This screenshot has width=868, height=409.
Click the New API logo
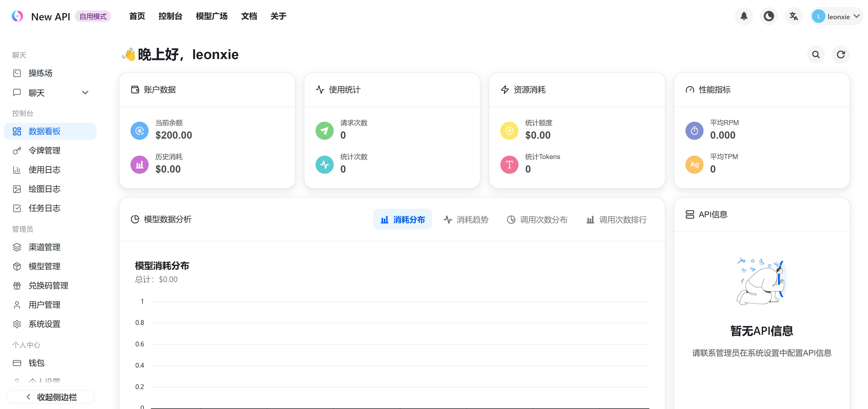[x=17, y=16]
